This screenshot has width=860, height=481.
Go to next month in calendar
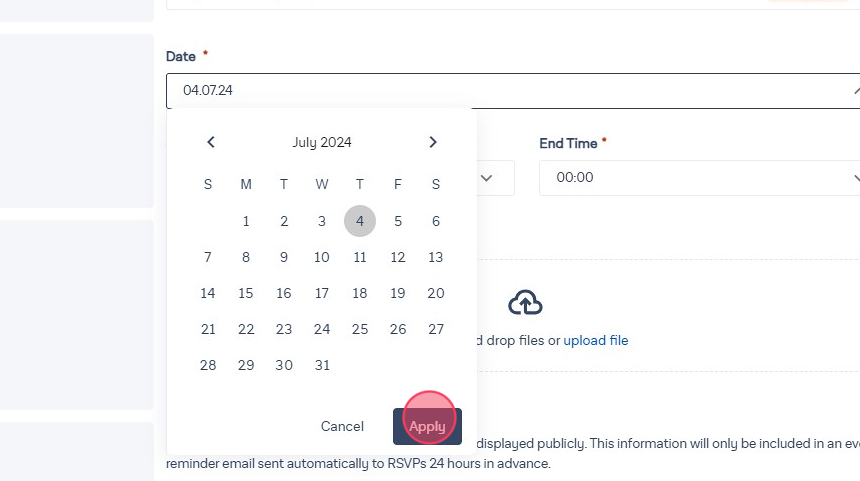[433, 142]
